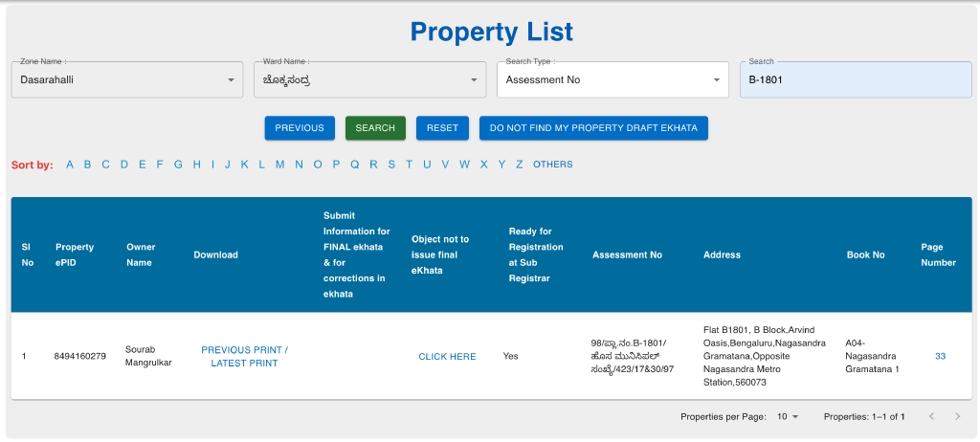Image resolution: width=980 pixels, height=442 pixels.
Task: Change Properties per Page dropdown value
Action: pyautogui.click(x=788, y=417)
